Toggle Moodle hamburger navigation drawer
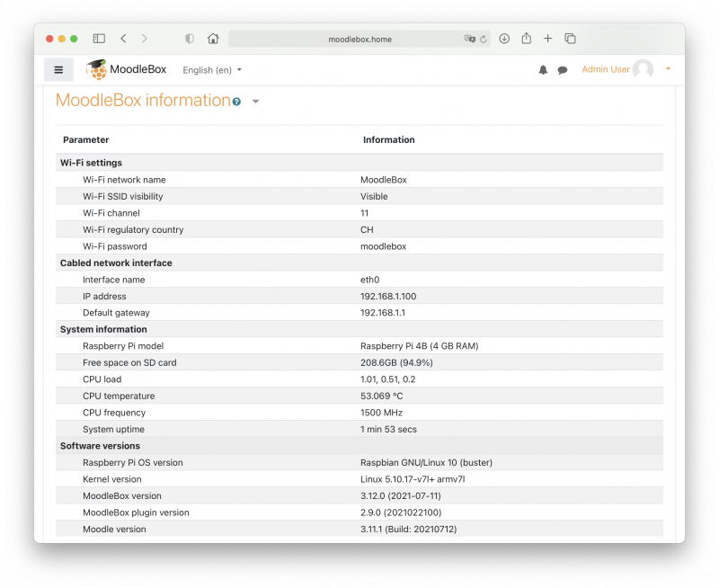The height and width of the screenshot is (588, 719). (58, 70)
